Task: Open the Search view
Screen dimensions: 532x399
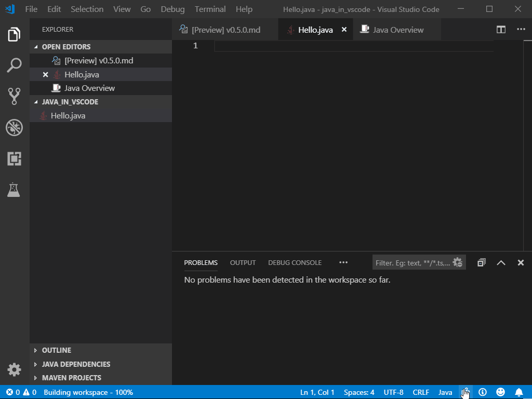Action: point(14,65)
